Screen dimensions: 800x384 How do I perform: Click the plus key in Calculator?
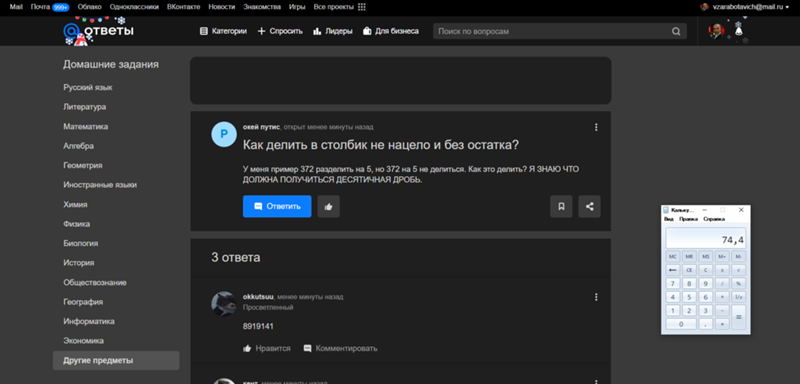click(722, 324)
